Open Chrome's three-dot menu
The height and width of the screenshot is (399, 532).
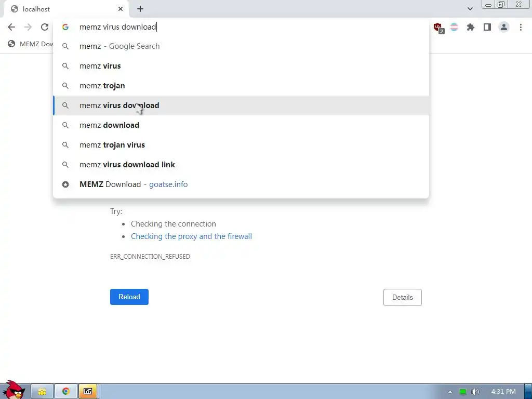tap(521, 27)
